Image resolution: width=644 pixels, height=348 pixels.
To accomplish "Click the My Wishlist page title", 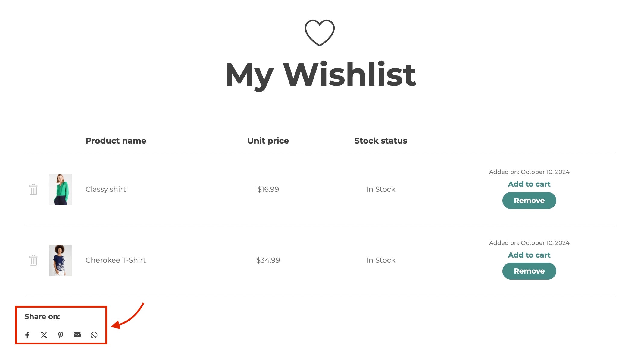I will click(321, 75).
